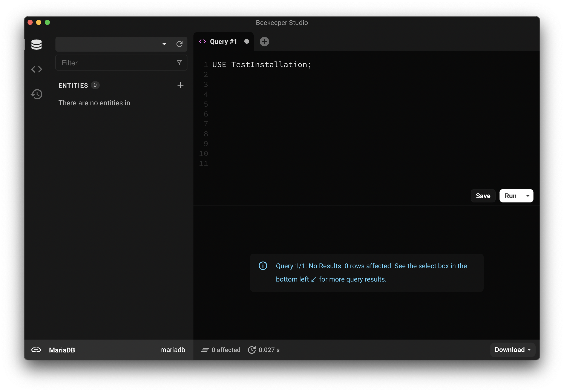Open a new query tab with plus button
Screen dimensions: 564x392
(264, 41)
